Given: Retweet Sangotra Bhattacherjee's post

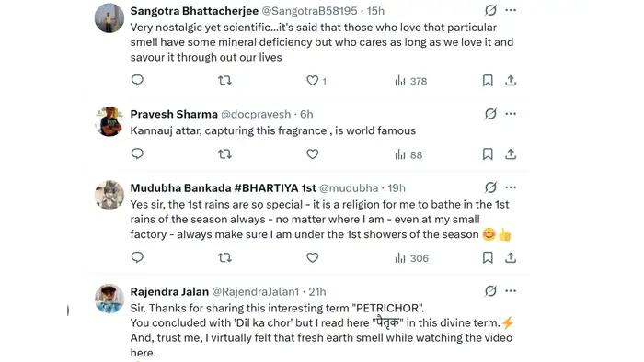Looking at the screenshot, I should [224, 80].
